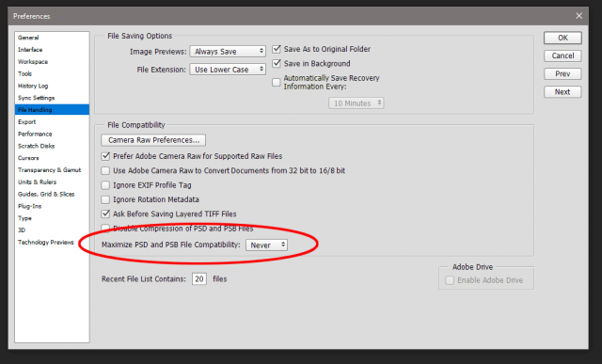
Task: Toggle Ask Before Saving Layered TIFF Files
Action: click(x=105, y=214)
